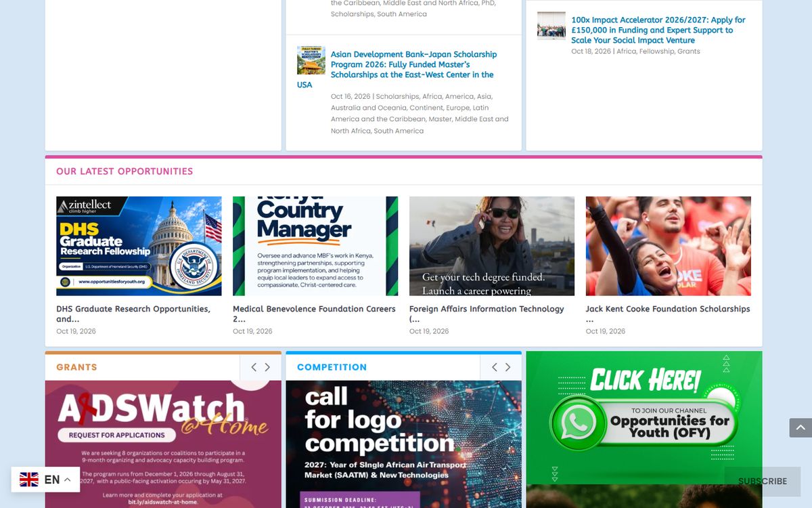Click the Europe category link

pyautogui.click(x=457, y=108)
